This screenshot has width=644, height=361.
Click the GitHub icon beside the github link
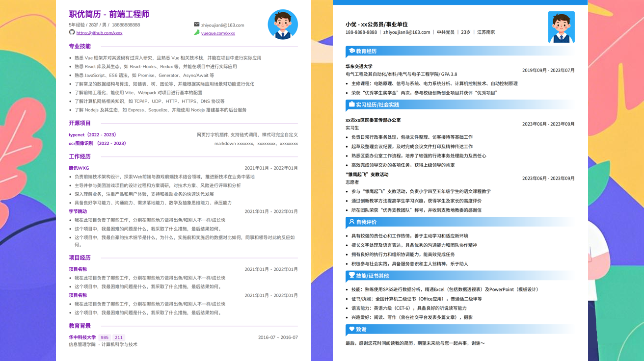72,32
